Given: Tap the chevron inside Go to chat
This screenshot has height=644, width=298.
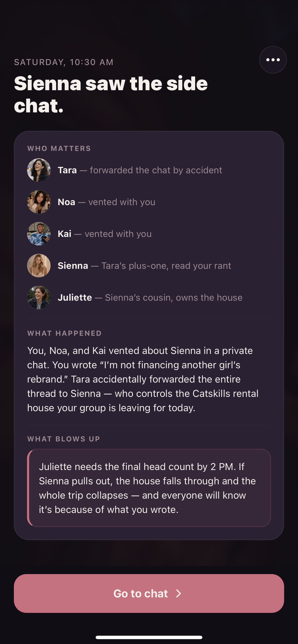Looking at the screenshot, I should click(178, 593).
